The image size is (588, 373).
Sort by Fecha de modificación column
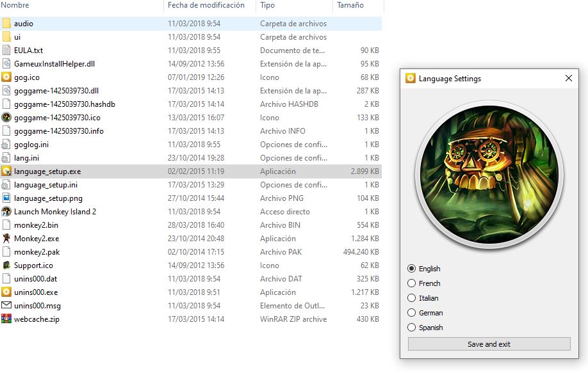pyautogui.click(x=206, y=5)
